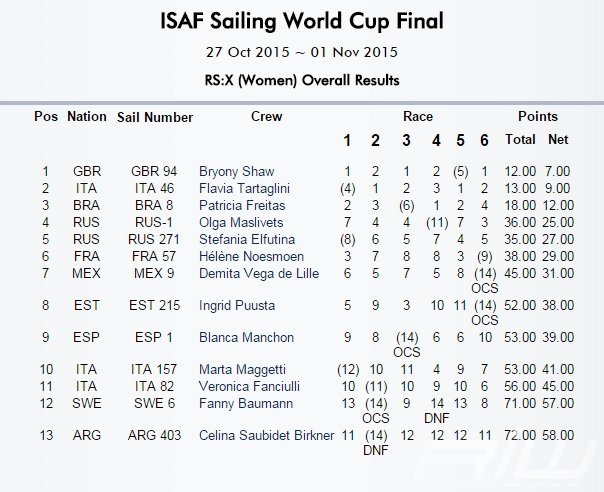Click the Total points column header

(520, 139)
